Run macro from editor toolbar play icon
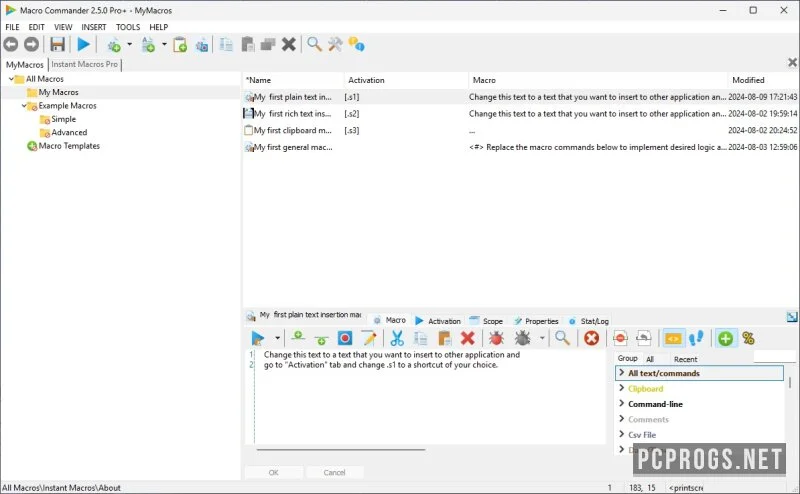 [x=258, y=338]
